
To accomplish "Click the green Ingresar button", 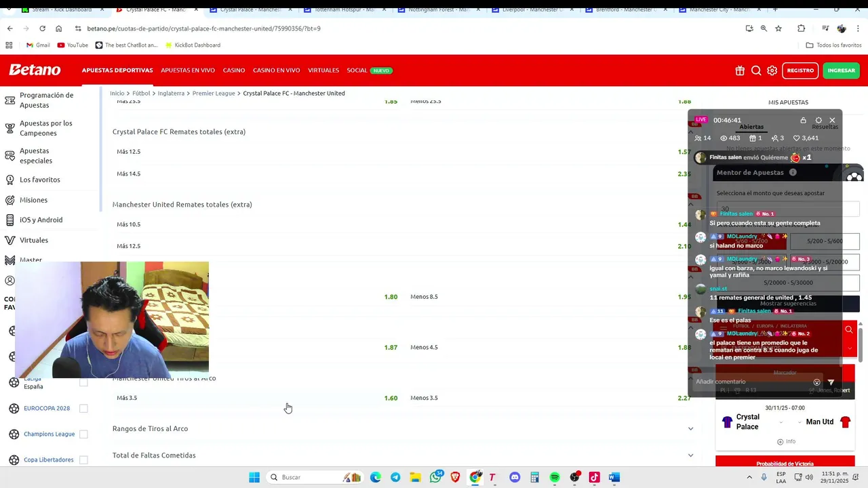I will coord(841,70).
